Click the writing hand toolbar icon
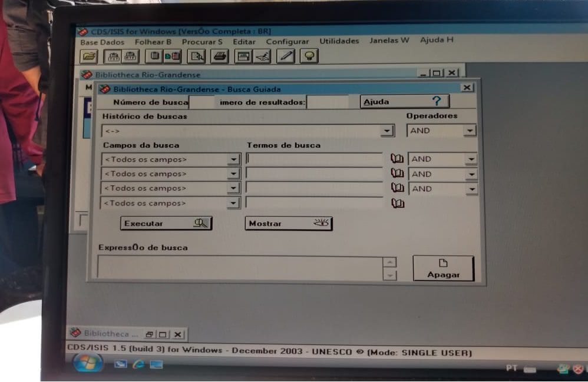This screenshot has width=588, height=382. [262, 57]
